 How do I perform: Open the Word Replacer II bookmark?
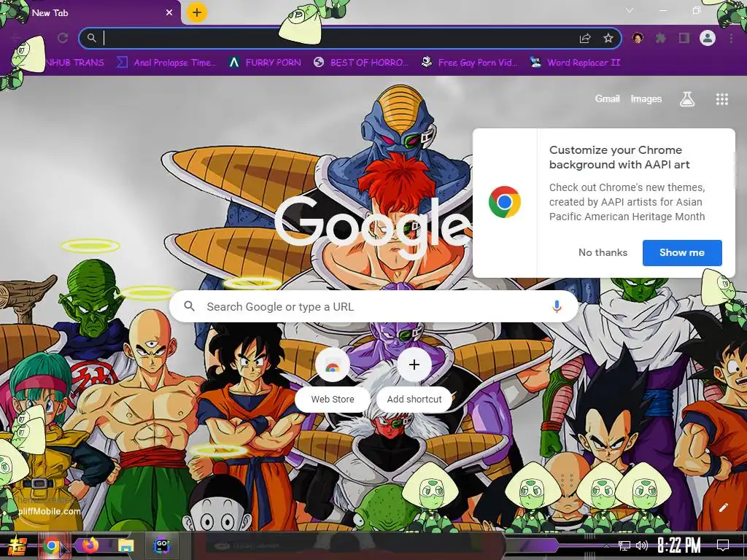coord(575,63)
